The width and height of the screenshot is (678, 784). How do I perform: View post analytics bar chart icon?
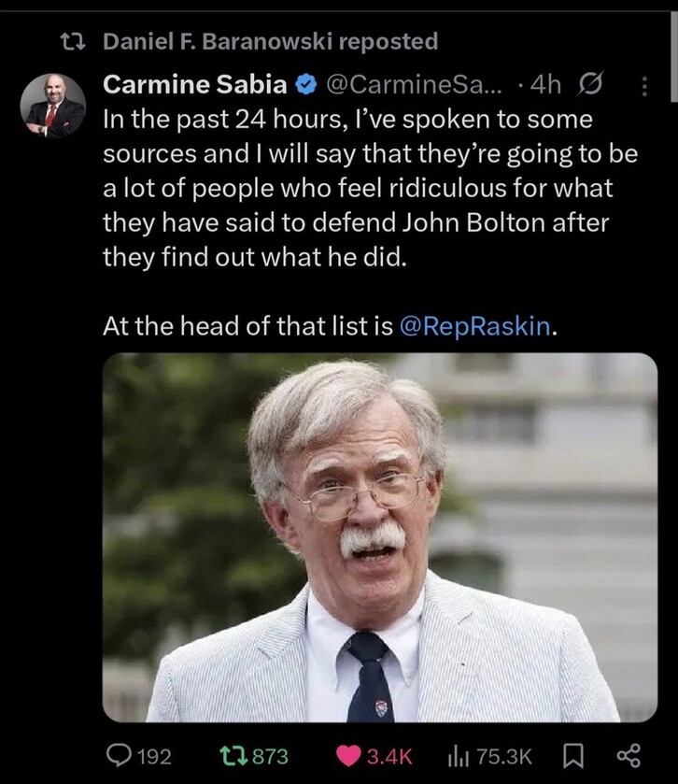[459, 755]
